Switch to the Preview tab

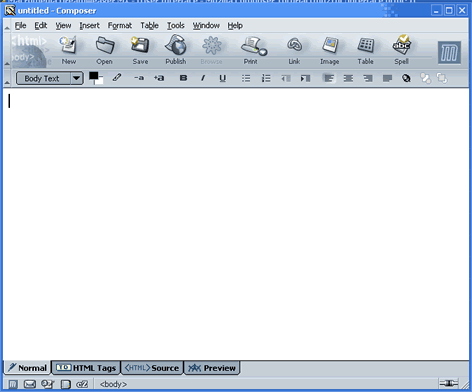pyautogui.click(x=212, y=368)
